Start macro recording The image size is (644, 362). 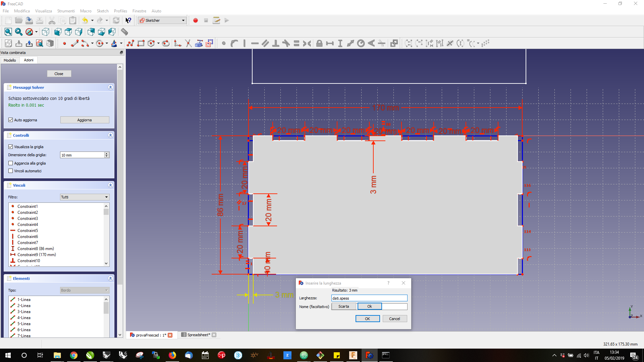196,20
